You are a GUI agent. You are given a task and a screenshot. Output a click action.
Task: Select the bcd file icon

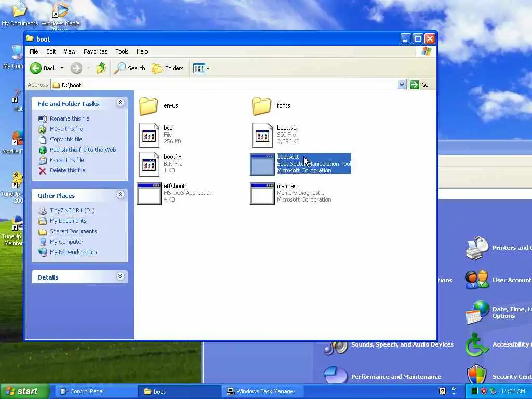click(149, 135)
